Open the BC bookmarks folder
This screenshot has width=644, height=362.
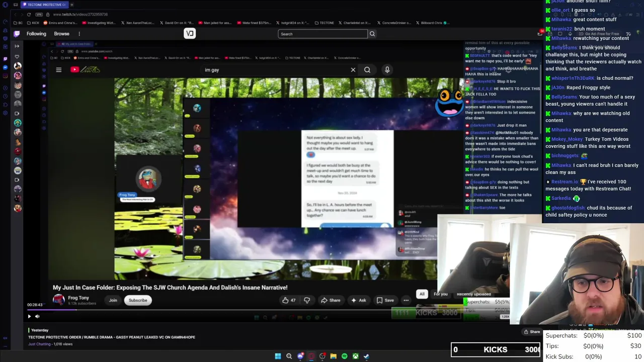[18, 23]
